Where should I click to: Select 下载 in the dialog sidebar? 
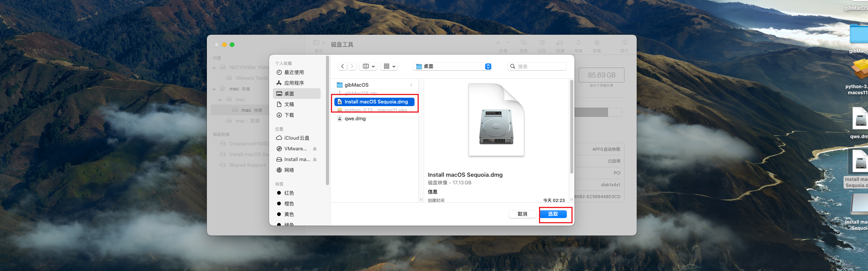(x=297, y=115)
